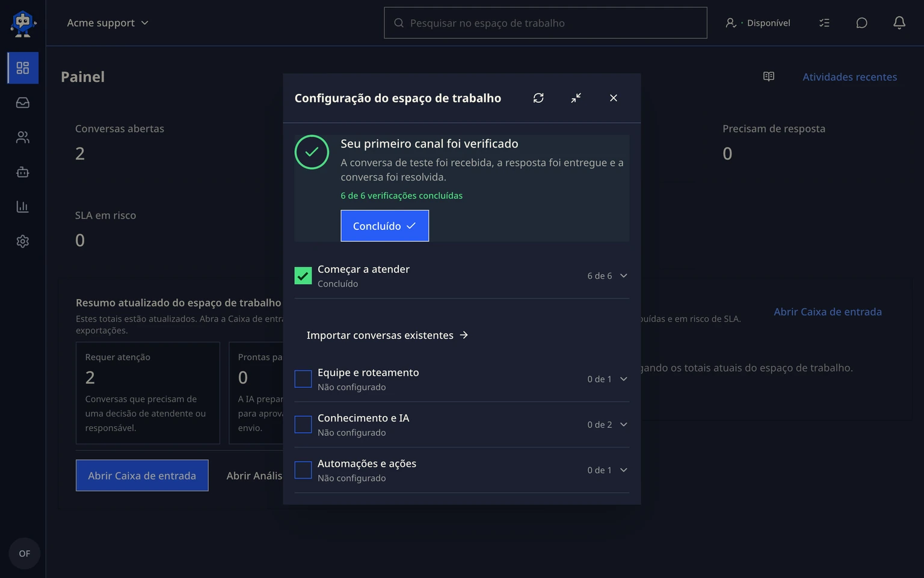Open the reports chart sidebar icon
The height and width of the screenshot is (578, 924).
click(x=23, y=207)
